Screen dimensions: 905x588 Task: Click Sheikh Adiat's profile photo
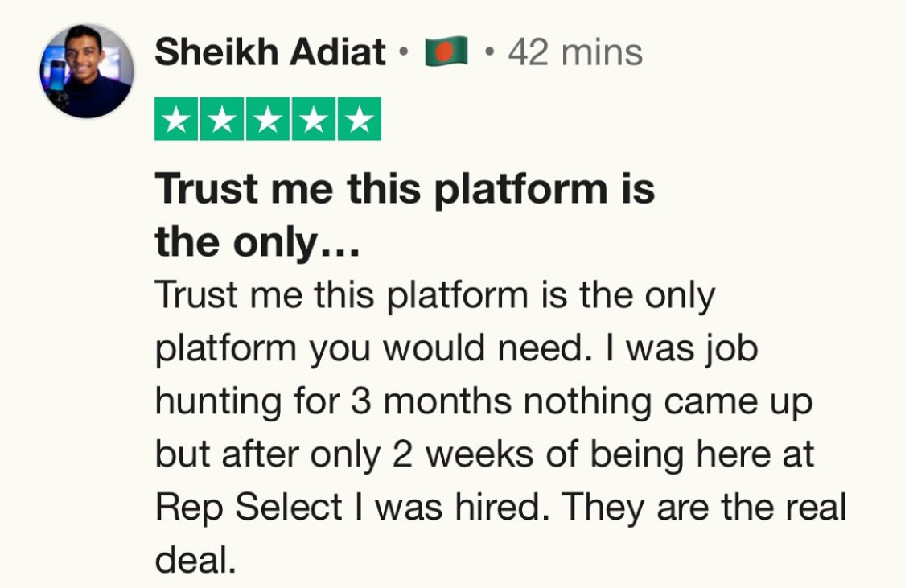(86, 71)
